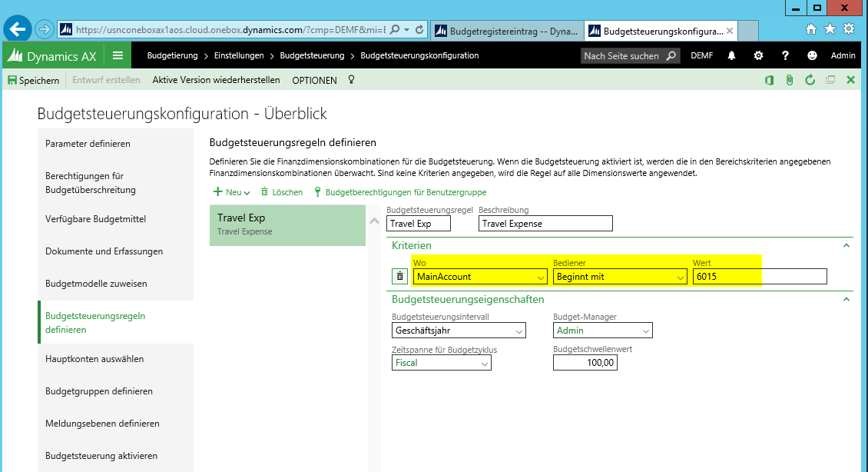Image resolution: width=868 pixels, height=472 pixels.
Task: Click the Budgetschwellenwert input field
Action: 585,363
